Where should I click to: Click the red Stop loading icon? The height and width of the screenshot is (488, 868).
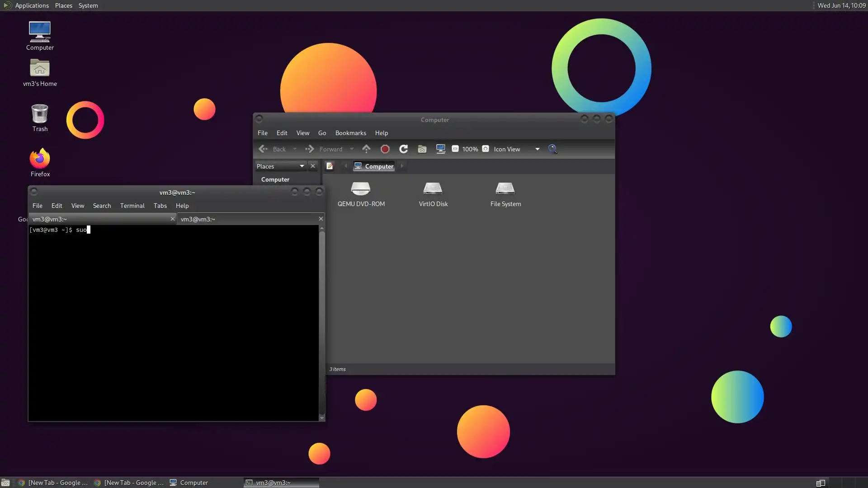pyautogui.click(x=385, y=149)
